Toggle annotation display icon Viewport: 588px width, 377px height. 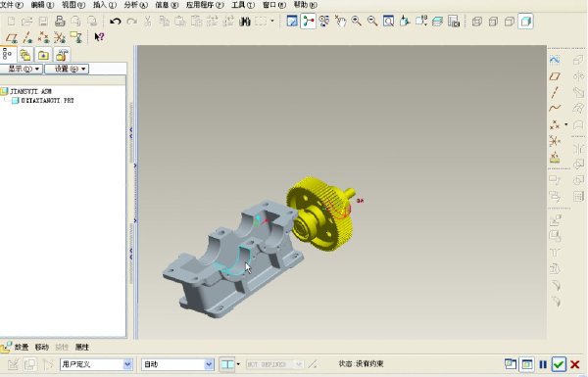pyautogui.click(x=75, y=37)
